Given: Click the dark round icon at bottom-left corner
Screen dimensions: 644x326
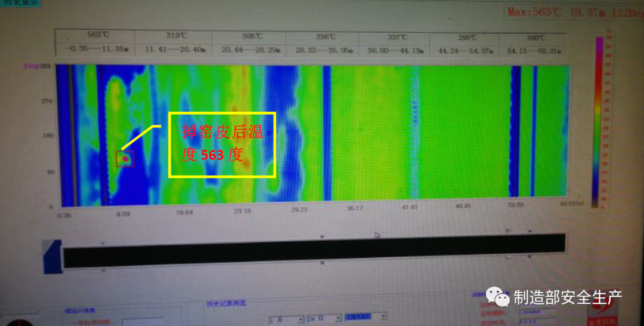Looking at the screenshot, I should pyautogui.click(x=16, y=322).
